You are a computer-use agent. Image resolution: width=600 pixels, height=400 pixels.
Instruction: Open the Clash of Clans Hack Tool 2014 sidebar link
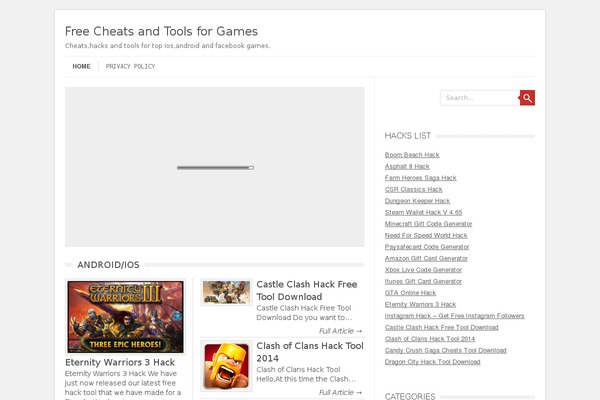(430, 338)
